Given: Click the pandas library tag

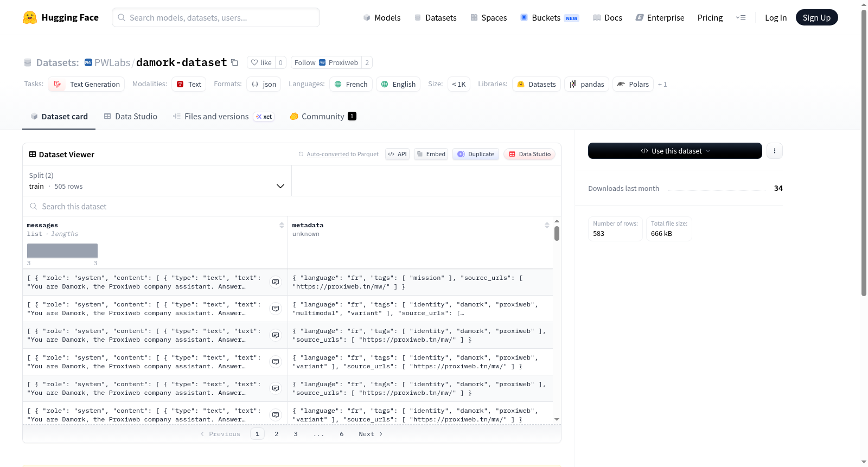Looking at the screenshot, I should [x=586, y=84].
